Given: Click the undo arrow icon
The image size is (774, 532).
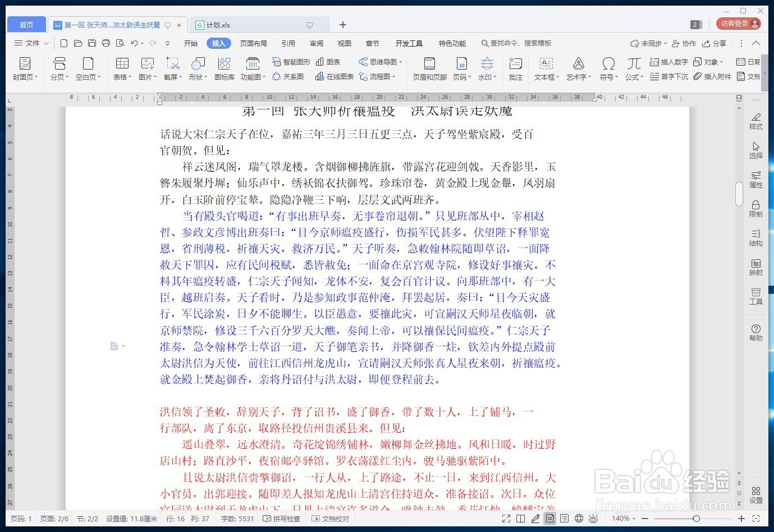Looking at the screenshot, I should [x=134, y=43].
